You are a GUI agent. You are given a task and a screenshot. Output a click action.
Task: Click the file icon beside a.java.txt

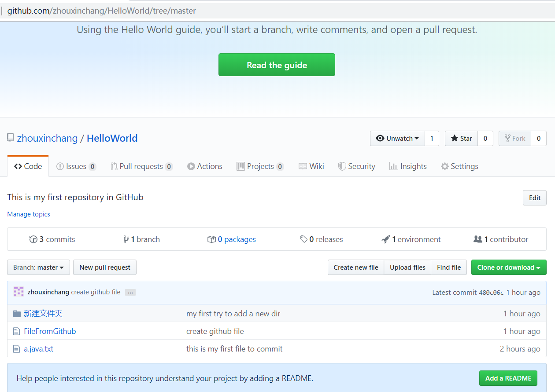(17, 349)
